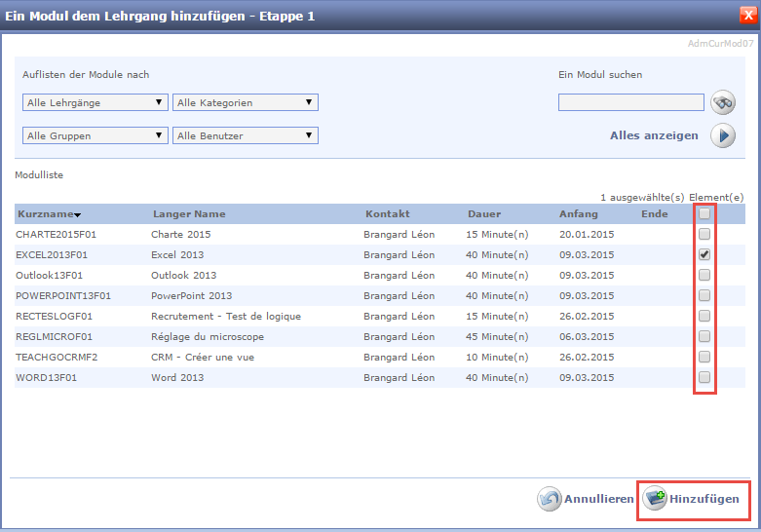Click the Alles anzeigen text link
The height and width of the screenshot is (532, 761).
(x=654, y=135)
